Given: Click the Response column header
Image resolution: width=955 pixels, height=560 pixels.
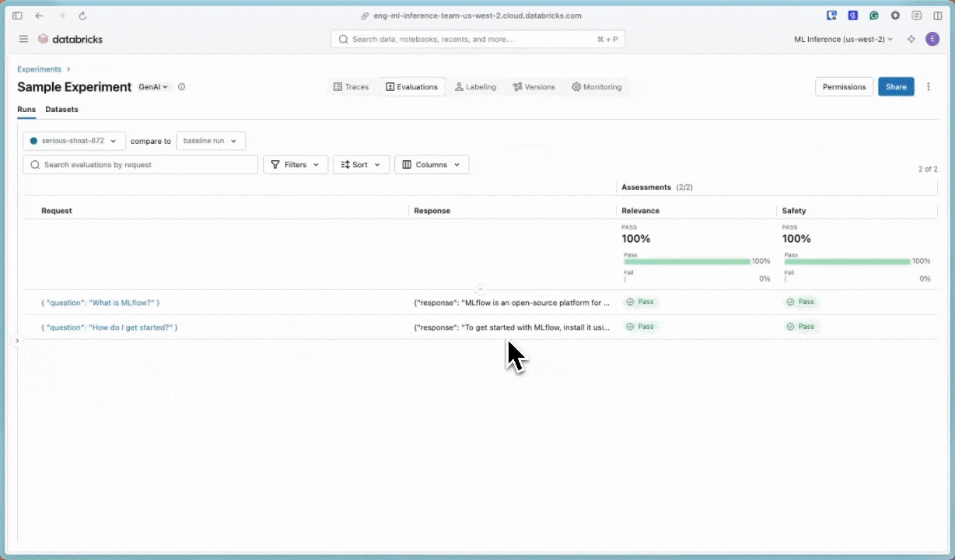Looking at the screenshot, I should [x=432, y=211].
